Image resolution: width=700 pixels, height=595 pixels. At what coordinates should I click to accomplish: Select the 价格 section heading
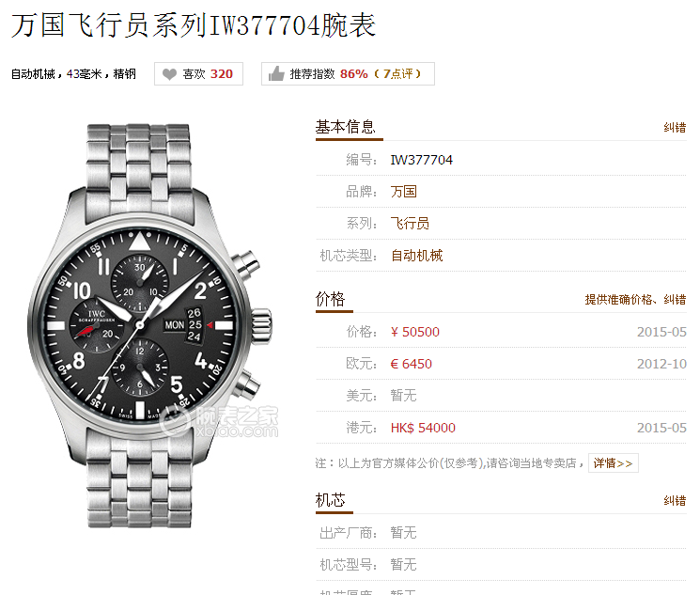[330, 299]
